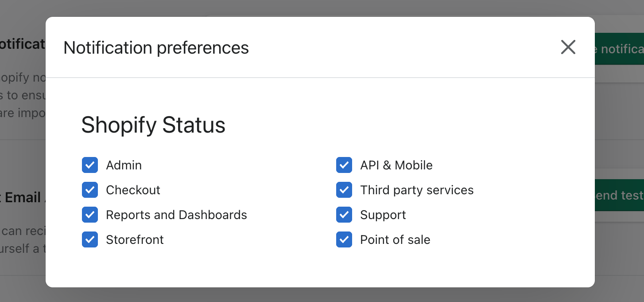
Task: Click the "Support" label text
Action: pos(383,215)
